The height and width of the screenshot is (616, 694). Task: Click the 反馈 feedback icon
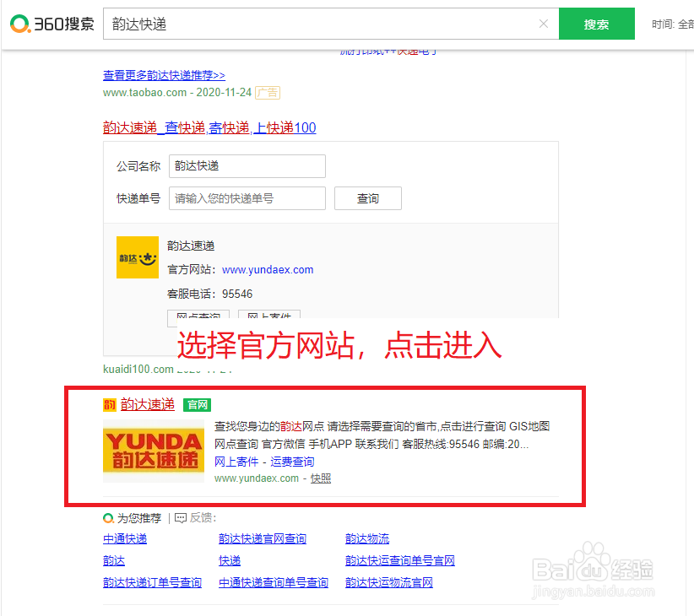[181, 518]
